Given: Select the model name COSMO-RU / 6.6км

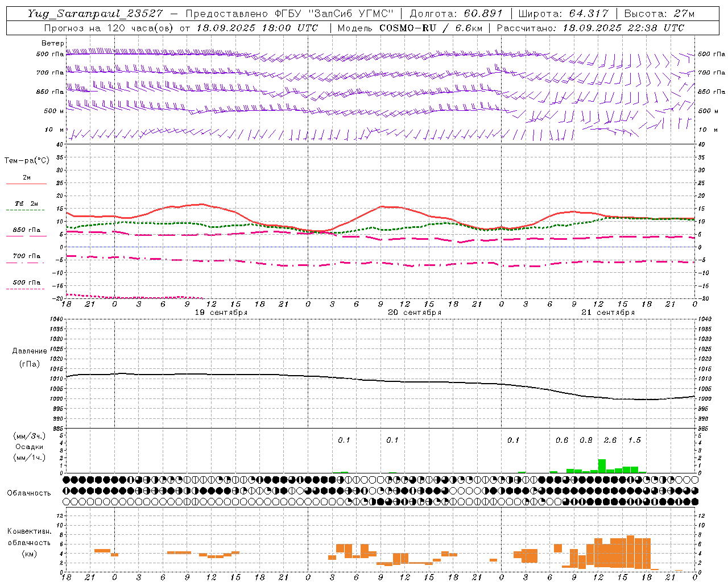Looking at the screenshot, I should [431, 28].
